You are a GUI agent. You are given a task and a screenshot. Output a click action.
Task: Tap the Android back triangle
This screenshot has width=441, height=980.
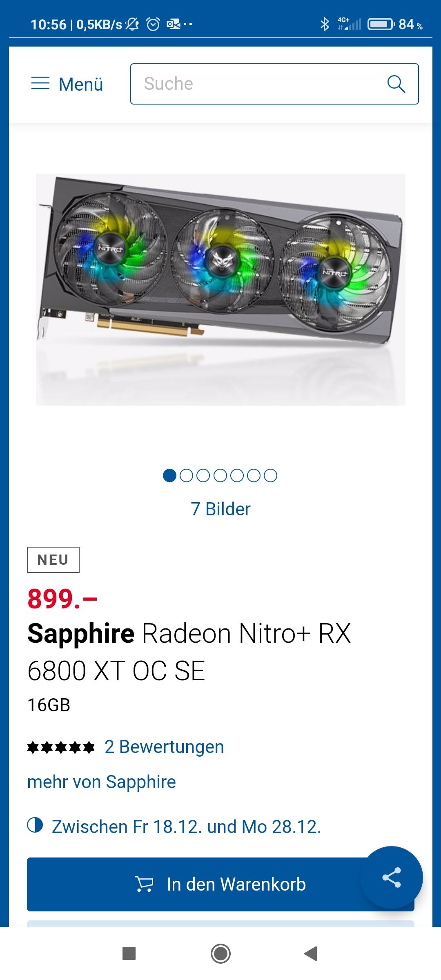[311, 953]
